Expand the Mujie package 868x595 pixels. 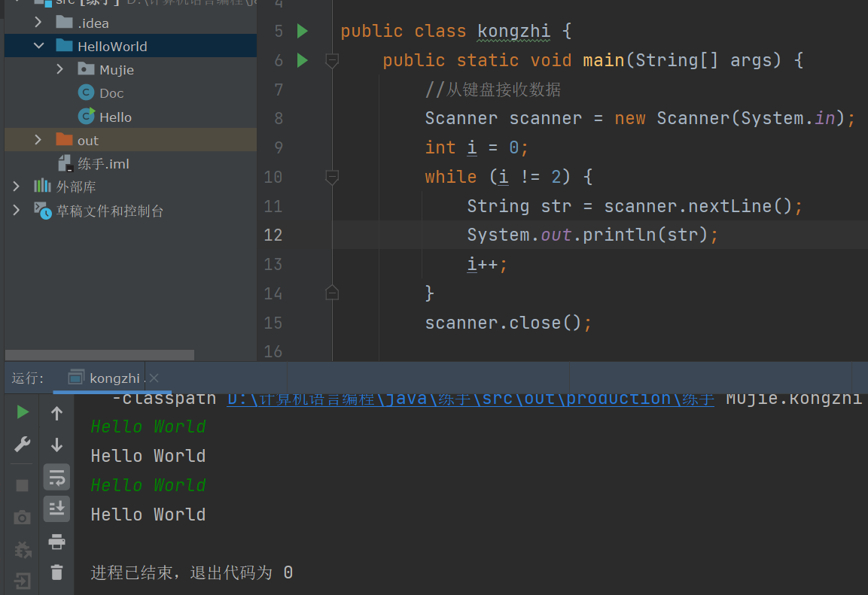click(x=60, y=70)
